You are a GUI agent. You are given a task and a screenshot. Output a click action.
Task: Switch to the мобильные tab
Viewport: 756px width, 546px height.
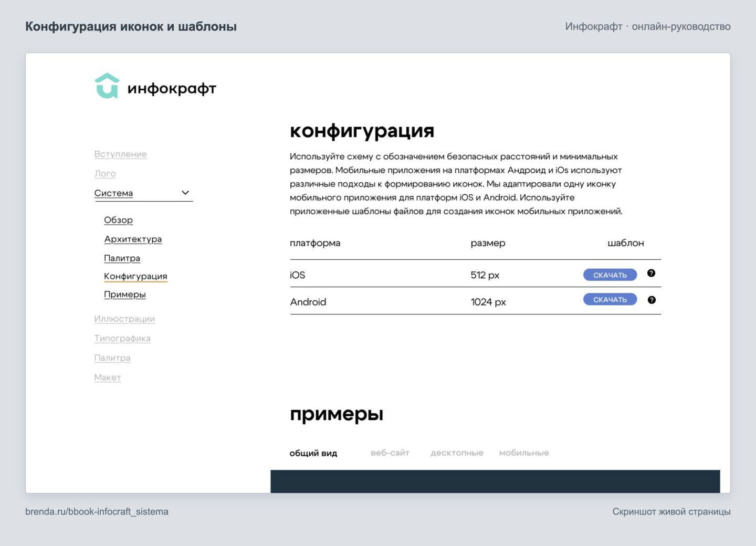(524, 453)
